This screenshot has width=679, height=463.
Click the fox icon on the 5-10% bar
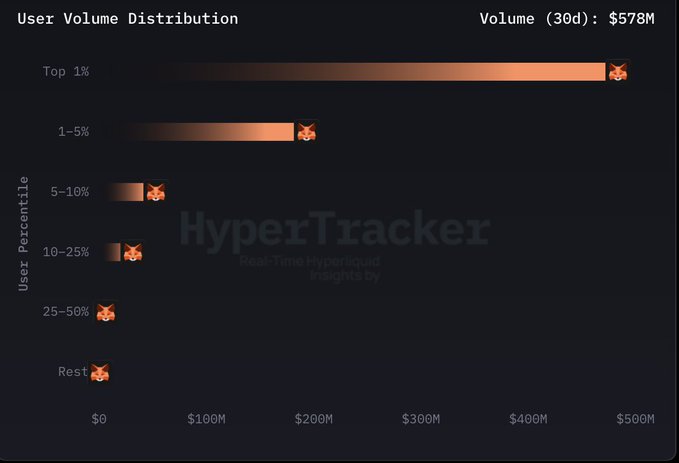[x=156, y=192]
